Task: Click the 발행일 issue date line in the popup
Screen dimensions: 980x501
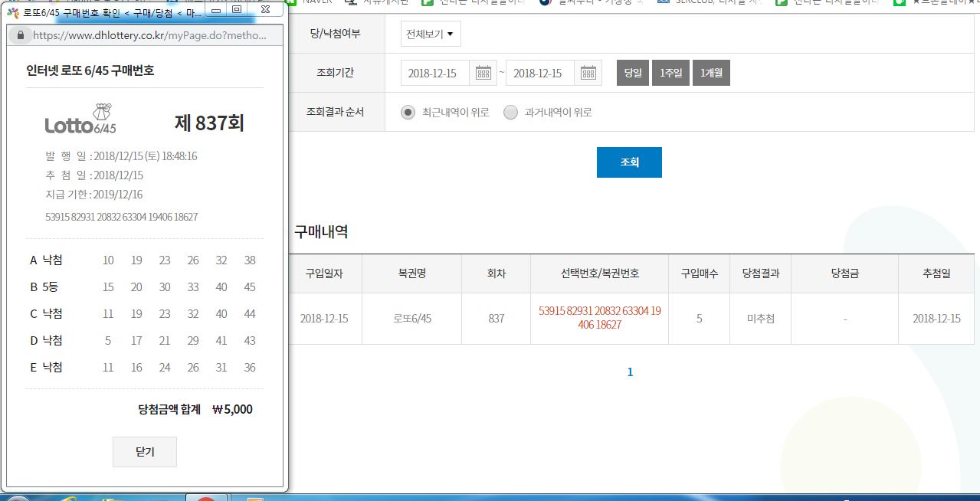Action: pyautogui.click(x=121, y=156)
